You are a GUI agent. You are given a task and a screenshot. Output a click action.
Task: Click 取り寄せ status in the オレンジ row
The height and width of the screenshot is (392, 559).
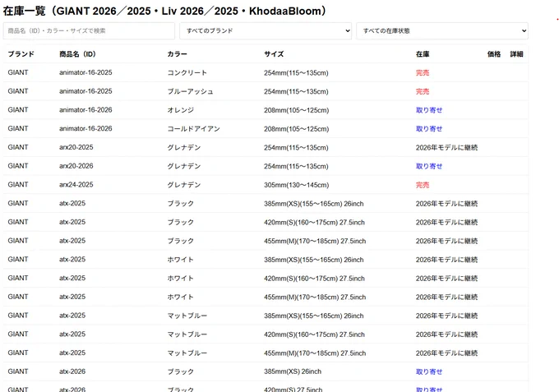(429, 110)
